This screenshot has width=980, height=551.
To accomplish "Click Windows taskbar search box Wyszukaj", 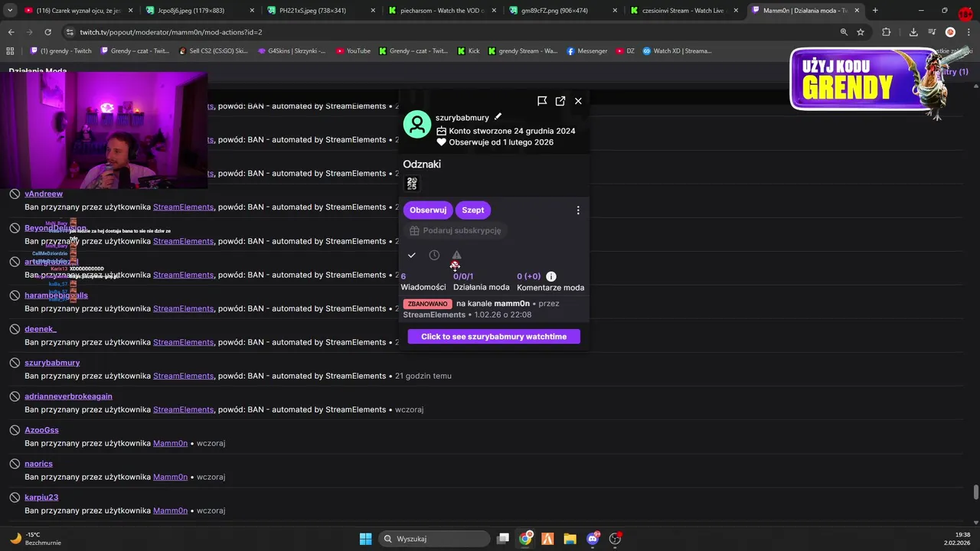I will point(434,539).
